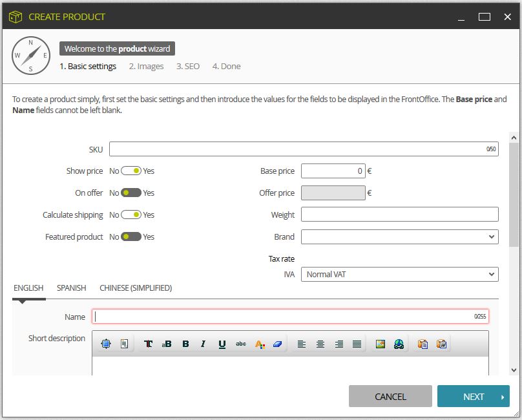The width and height of the screenshot is (522, 420).
Task: Apply strikethrough formatting in the editor toolbar
Action: click(241, 344)
